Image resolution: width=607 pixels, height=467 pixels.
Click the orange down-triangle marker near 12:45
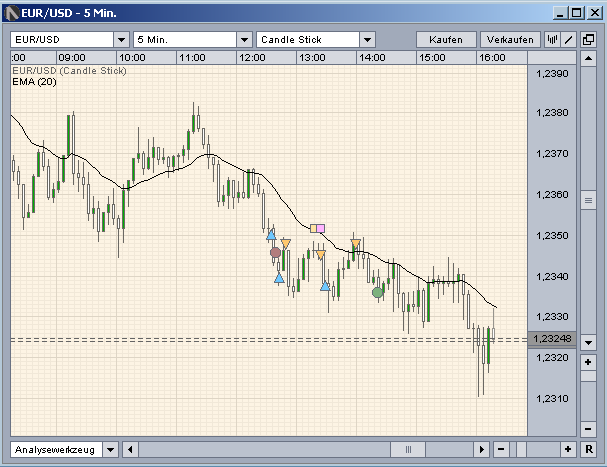tap(286, 244)
